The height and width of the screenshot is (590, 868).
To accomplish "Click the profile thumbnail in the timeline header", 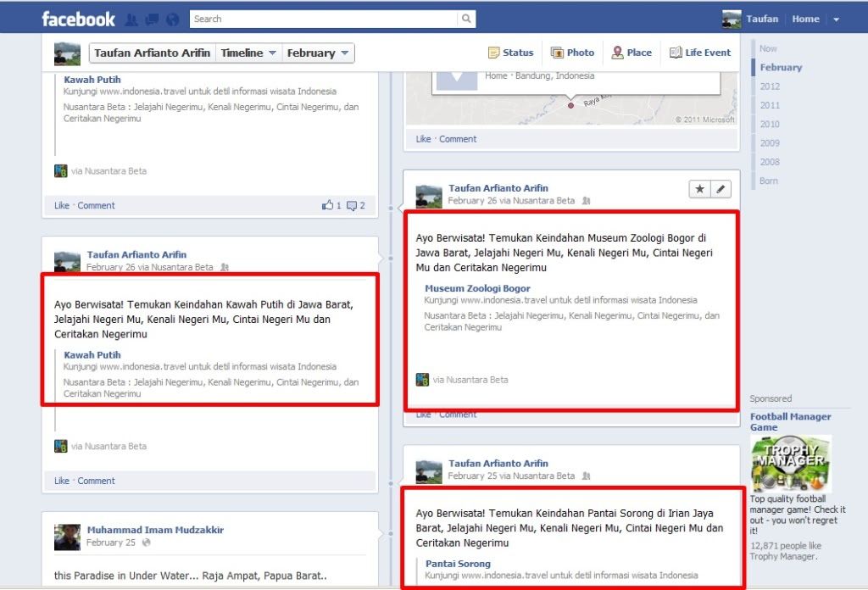I will coord(67,53).
